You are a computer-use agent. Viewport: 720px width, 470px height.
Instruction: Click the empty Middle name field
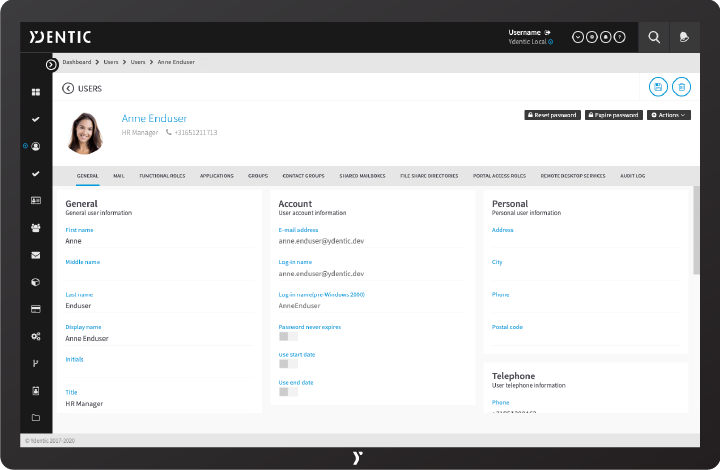[159, 274]
